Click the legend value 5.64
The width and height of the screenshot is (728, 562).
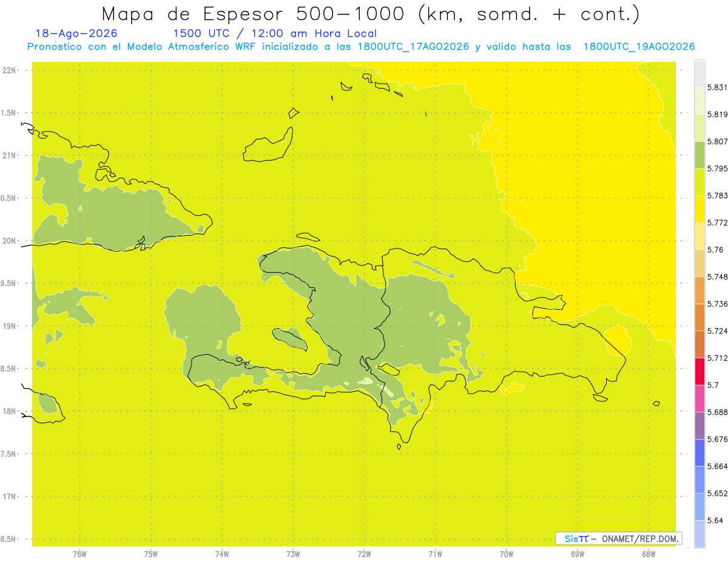tap(715, 520)
